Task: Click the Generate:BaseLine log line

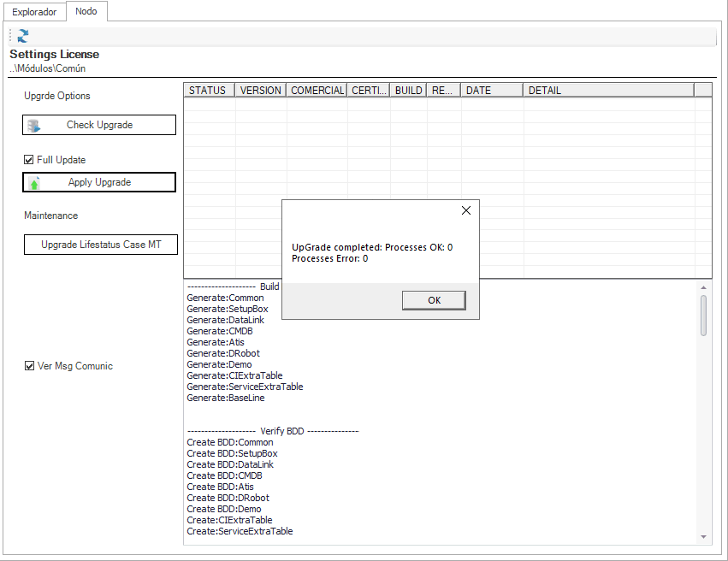Action: [x=226, y=399]
